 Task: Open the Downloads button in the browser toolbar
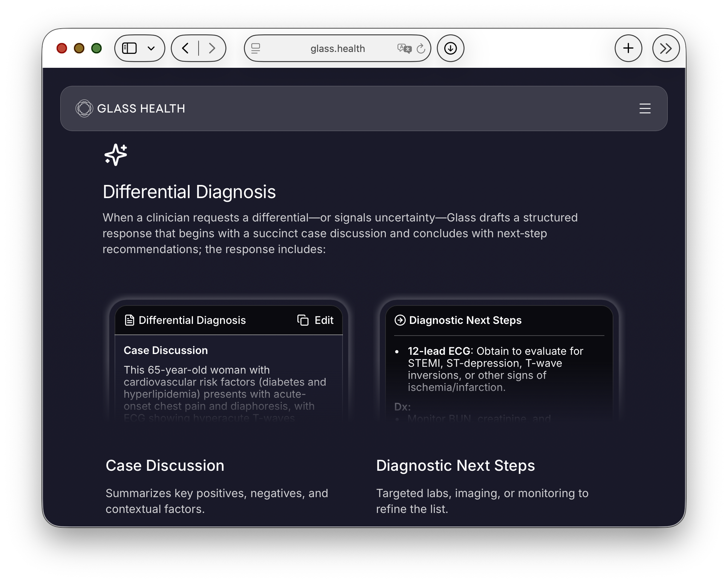tap(451, 48)
